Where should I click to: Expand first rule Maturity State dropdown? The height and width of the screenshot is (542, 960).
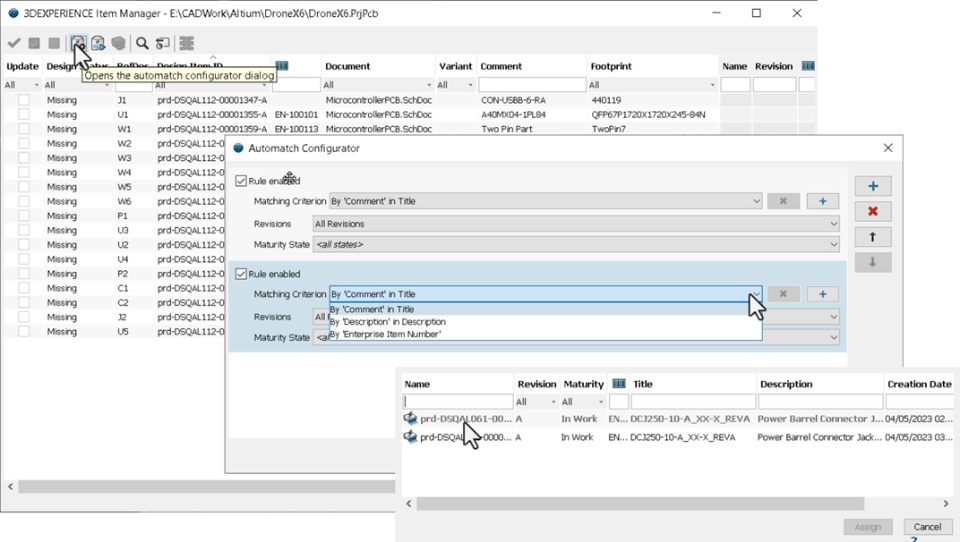click(833, 244)
